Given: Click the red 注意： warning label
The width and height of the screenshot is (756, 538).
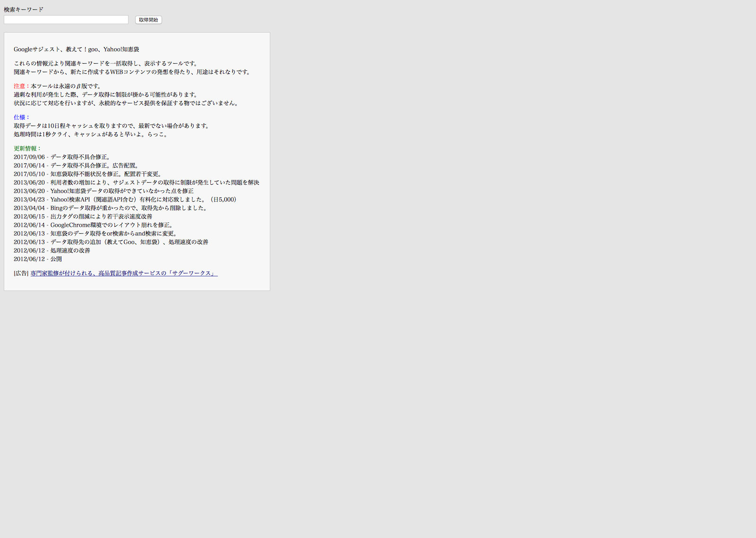Looking at the screenshot, I should click(22, 86).
